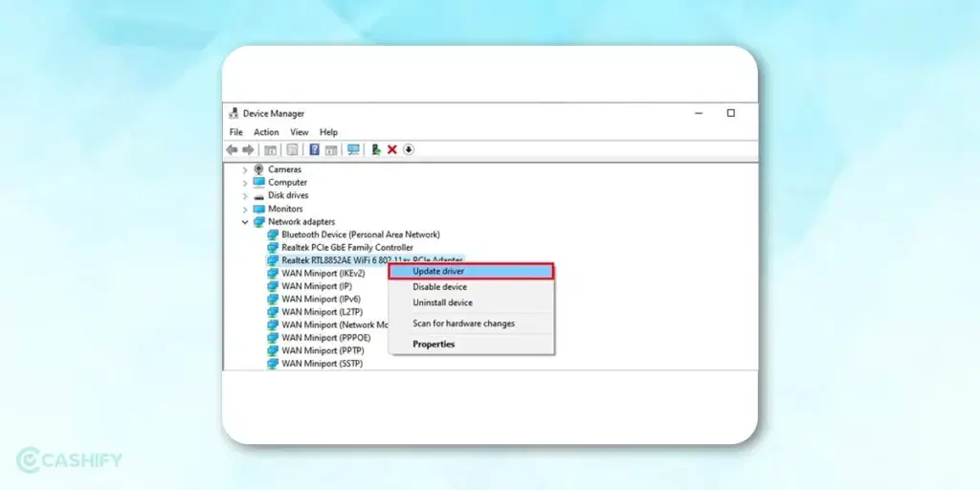980x490 pixels.
Task: Choose Disable device from context menu
Action: point(471,287)
